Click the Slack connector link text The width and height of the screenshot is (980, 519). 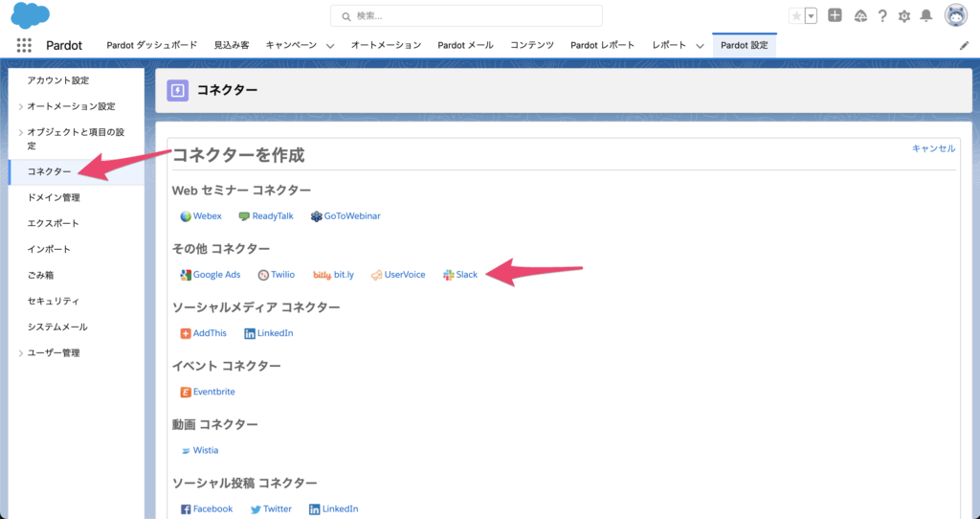point(467,275)
